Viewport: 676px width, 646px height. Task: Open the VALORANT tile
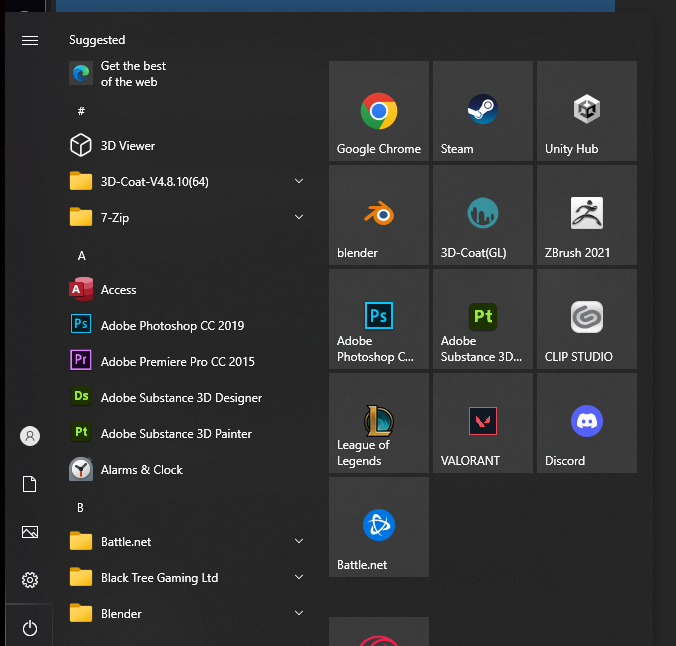(482, 423)
